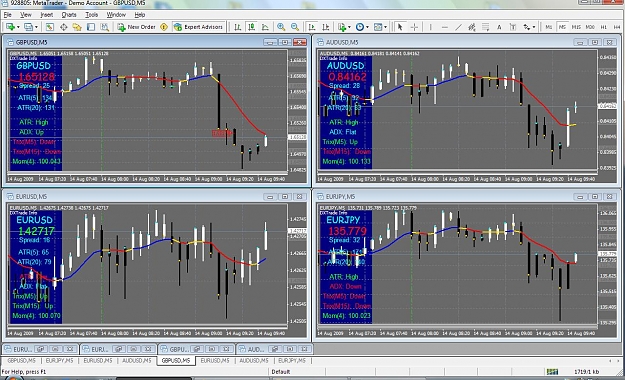Select the Cursor arrow tool
This screenshot has height=380, width=625.
(400, 27)
